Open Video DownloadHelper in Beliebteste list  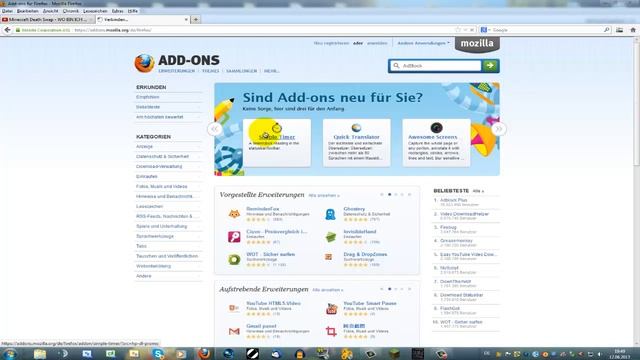coord(464,214)
